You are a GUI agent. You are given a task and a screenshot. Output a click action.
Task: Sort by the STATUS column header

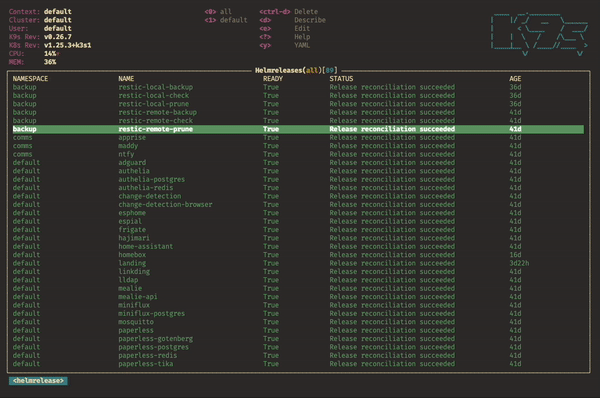click(341, 79)
